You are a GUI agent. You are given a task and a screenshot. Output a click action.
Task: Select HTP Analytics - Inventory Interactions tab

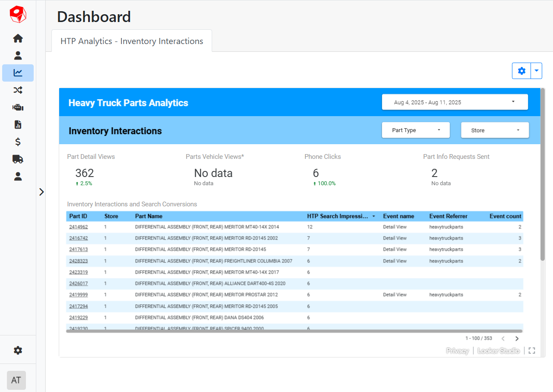[x=132, y=41]
